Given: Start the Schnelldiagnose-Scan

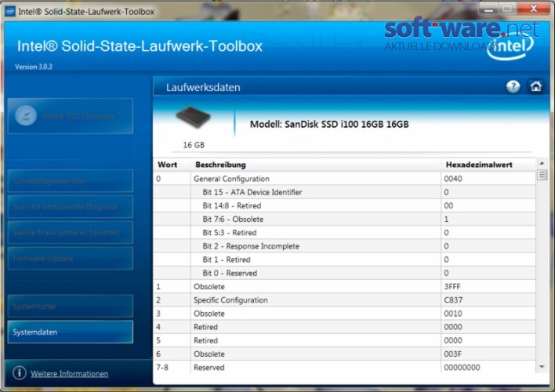Looking at the screenshot, I should [x=71, y=181].
